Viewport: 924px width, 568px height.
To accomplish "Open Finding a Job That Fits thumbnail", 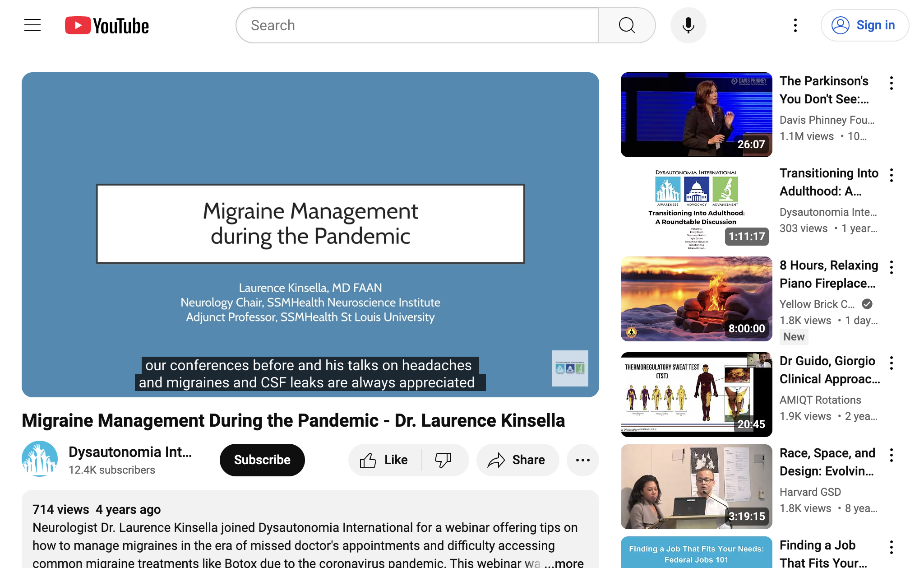I will coord(696,552).
